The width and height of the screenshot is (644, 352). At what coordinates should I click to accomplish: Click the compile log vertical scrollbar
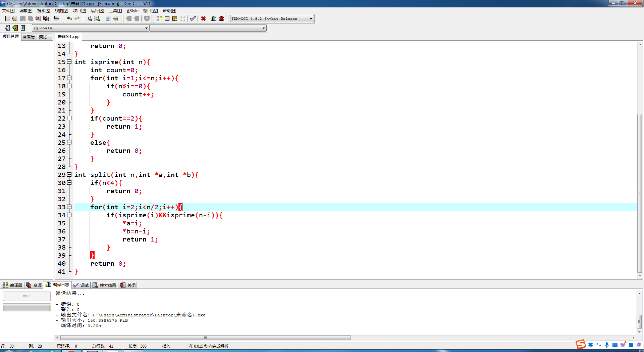pyautogui.click(x=639, y=321)
